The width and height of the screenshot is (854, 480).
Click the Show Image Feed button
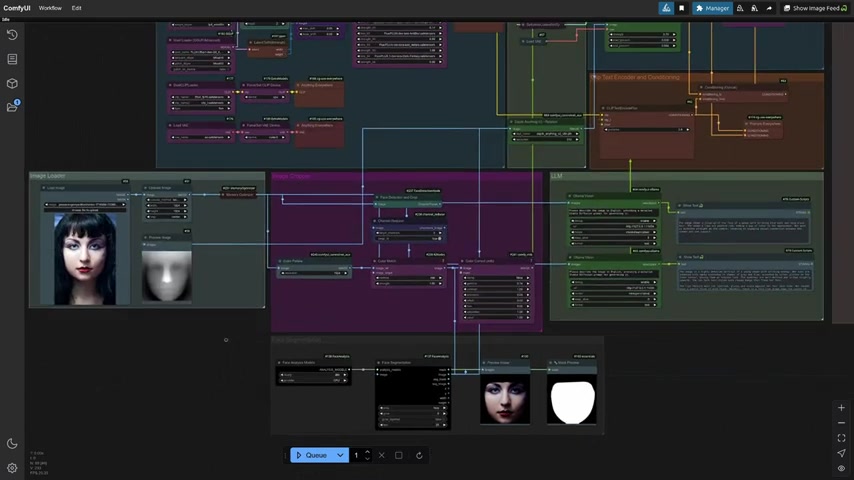point(814,8)
